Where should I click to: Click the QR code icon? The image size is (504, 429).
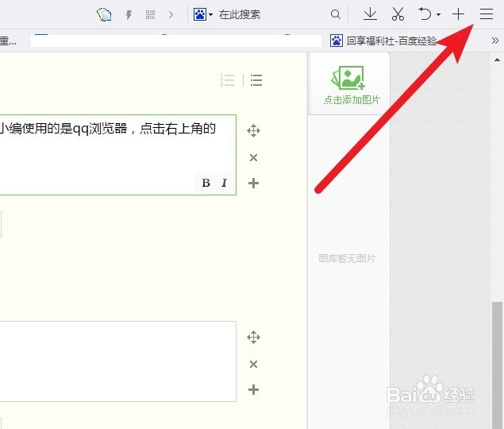pyautogui.click(x=150, y=14)
